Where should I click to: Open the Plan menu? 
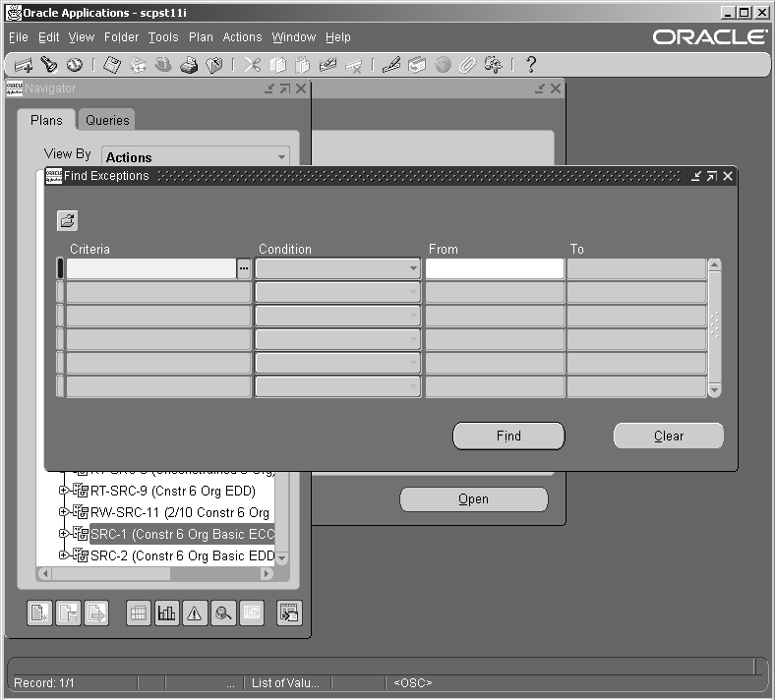pos(201,37)
